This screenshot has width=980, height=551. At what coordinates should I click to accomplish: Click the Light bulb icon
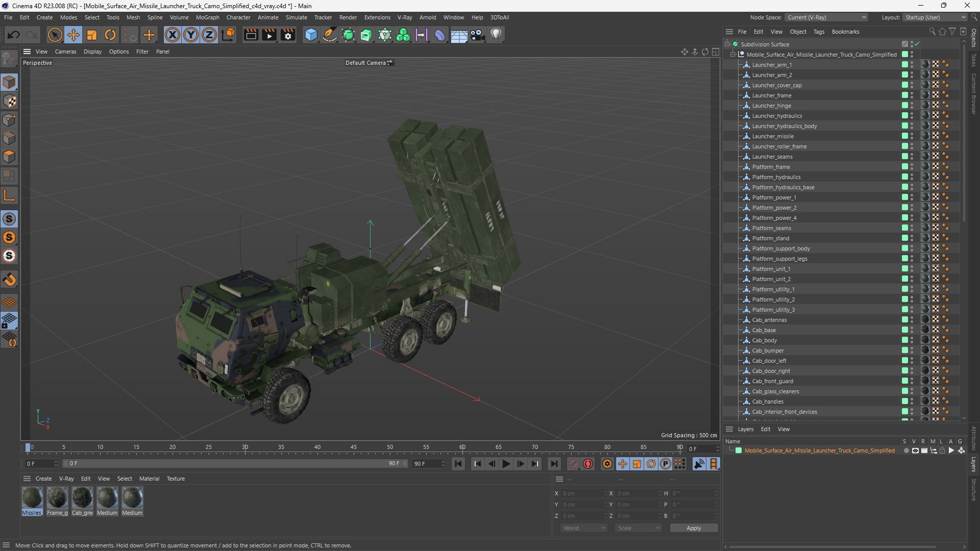[x=496, y=35]
